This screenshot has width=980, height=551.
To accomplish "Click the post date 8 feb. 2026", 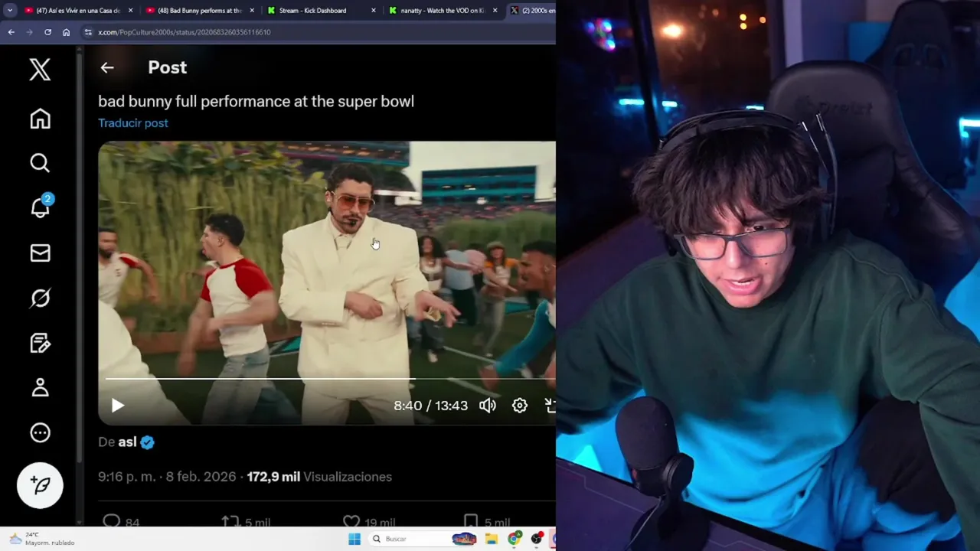I will click(x=201, y=477).
